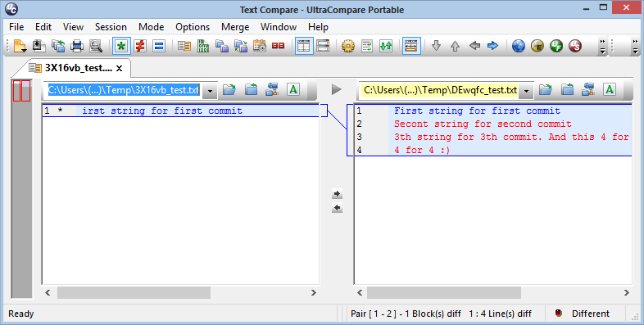Open the Window menu

(x=279, y=27)
